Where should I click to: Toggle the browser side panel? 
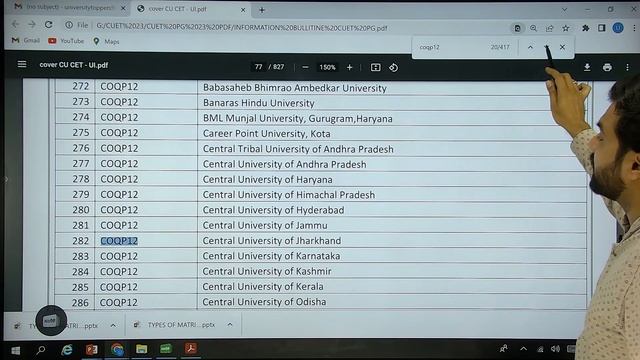(x=602, y=28)
